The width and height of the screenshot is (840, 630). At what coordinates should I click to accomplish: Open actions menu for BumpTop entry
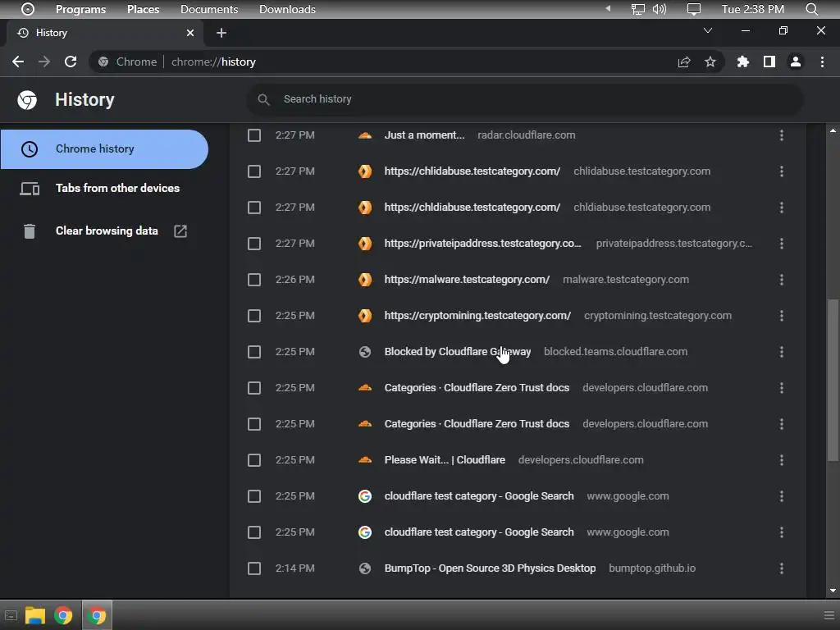click(782, 568)
